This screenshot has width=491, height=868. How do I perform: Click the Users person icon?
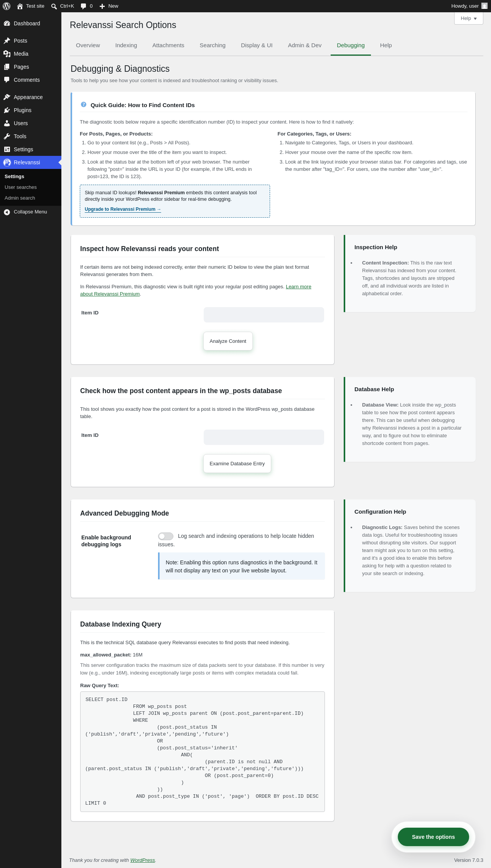[x=7, y=123]
